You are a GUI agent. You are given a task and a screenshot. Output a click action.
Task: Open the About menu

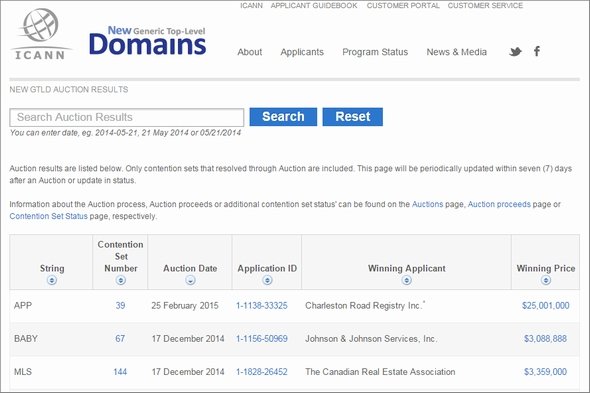(x=249, y=52)
